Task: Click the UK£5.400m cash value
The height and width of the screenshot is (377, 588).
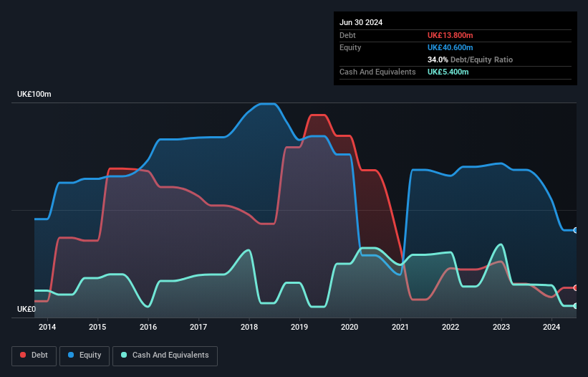Action: click(x=448, y=72)
